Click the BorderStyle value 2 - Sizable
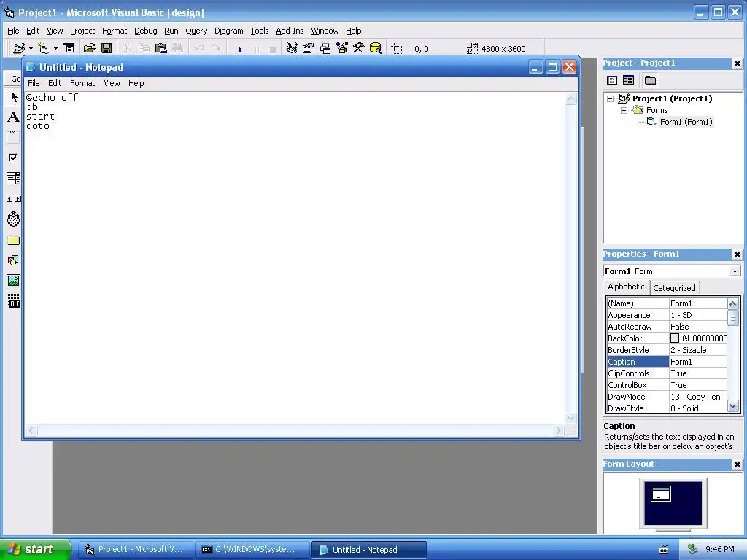Viewport: 747px width, 560px height. click(x=698, y=350)
